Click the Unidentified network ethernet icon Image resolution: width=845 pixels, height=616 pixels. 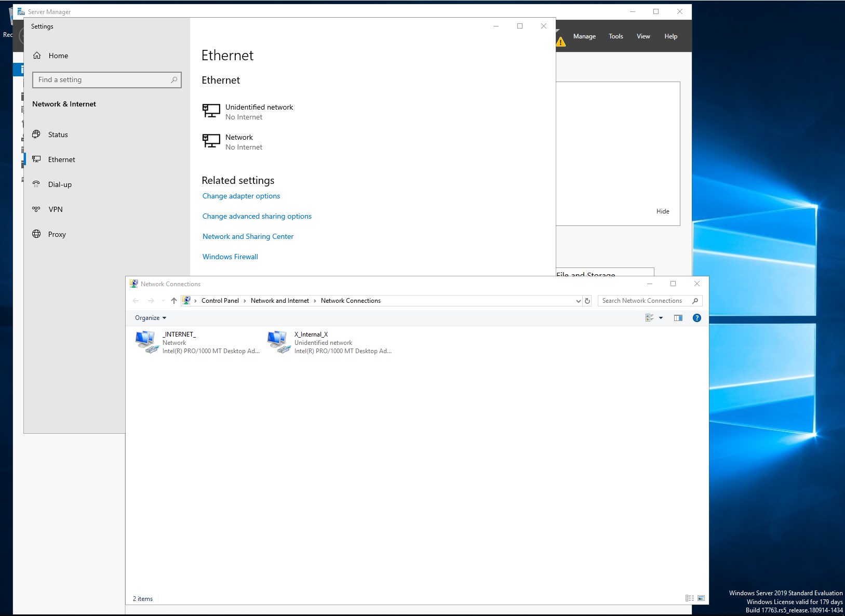tap(211, 111)
